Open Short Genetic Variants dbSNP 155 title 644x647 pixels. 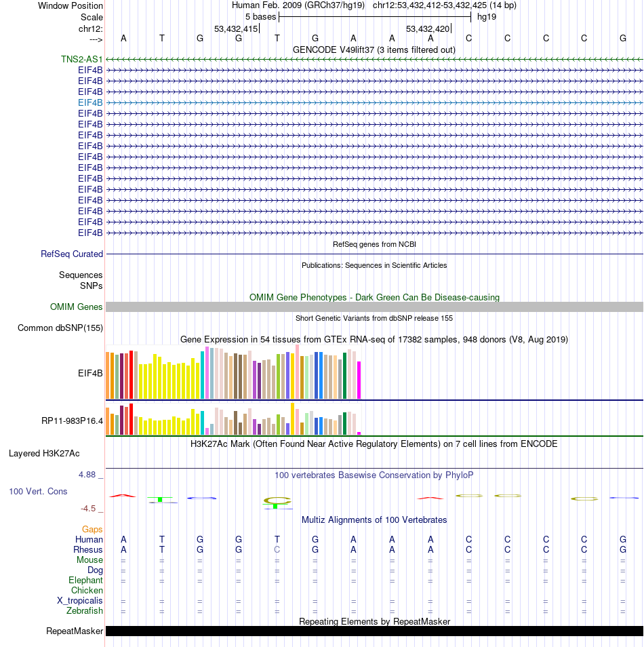click(x=374, y=318)
